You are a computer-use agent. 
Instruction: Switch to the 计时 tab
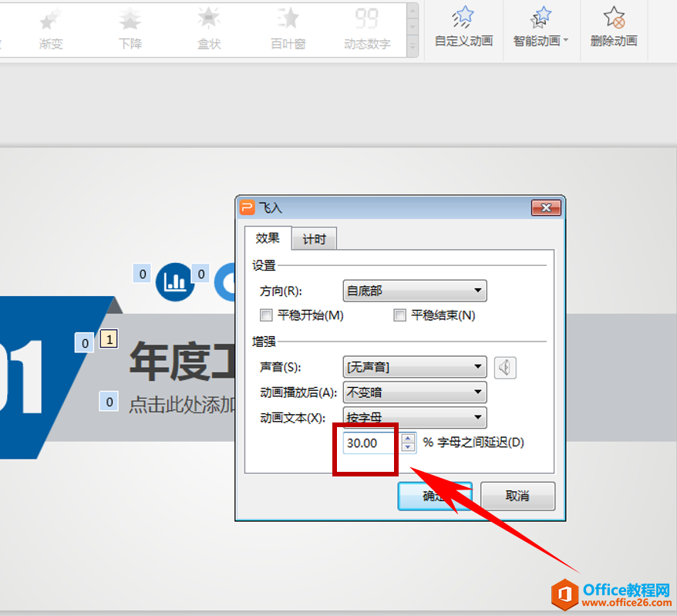tap(314, 239)
